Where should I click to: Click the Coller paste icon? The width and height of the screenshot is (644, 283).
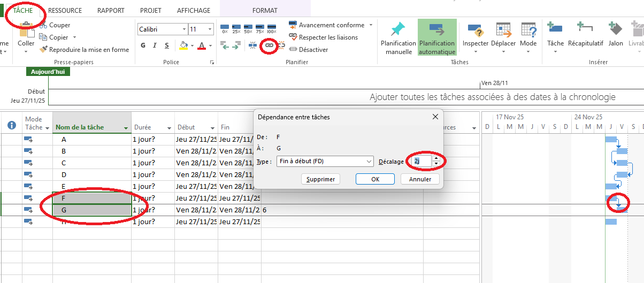pos(26,30)
